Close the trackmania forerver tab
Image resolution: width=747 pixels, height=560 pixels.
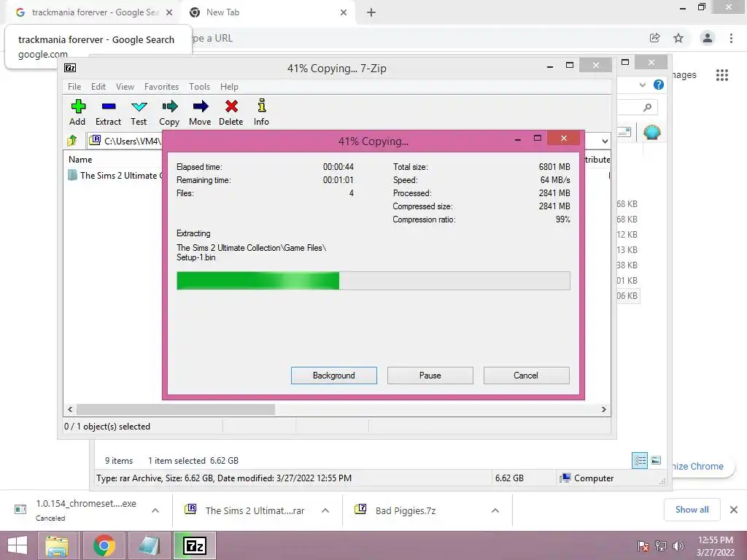click(169, 13)
